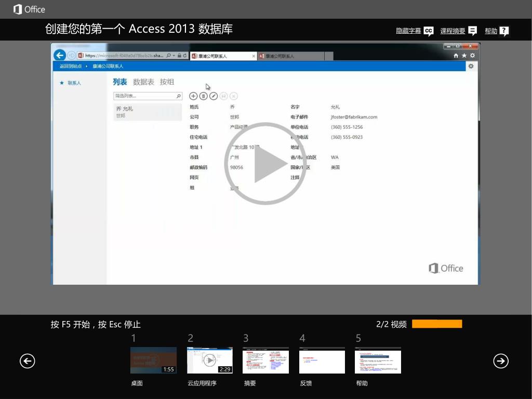Click the phone number (360) 555-0923

pyautogui.click(x=347, y=137)
